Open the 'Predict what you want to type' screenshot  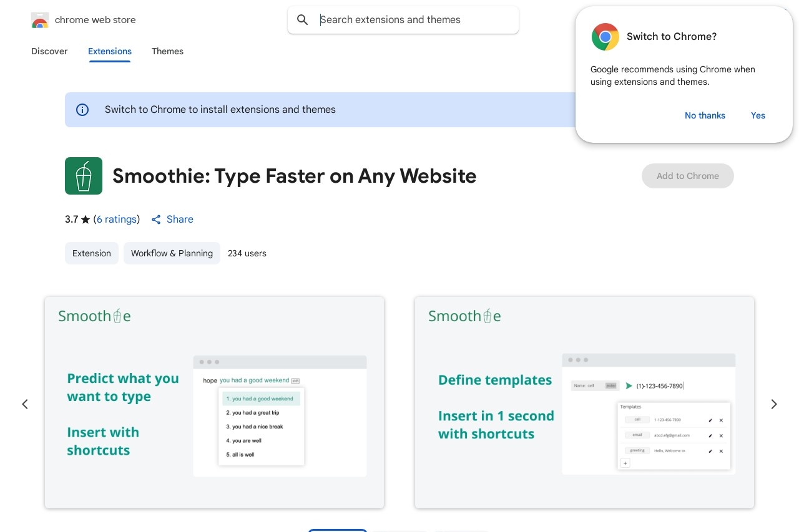[x=214, y=402]
